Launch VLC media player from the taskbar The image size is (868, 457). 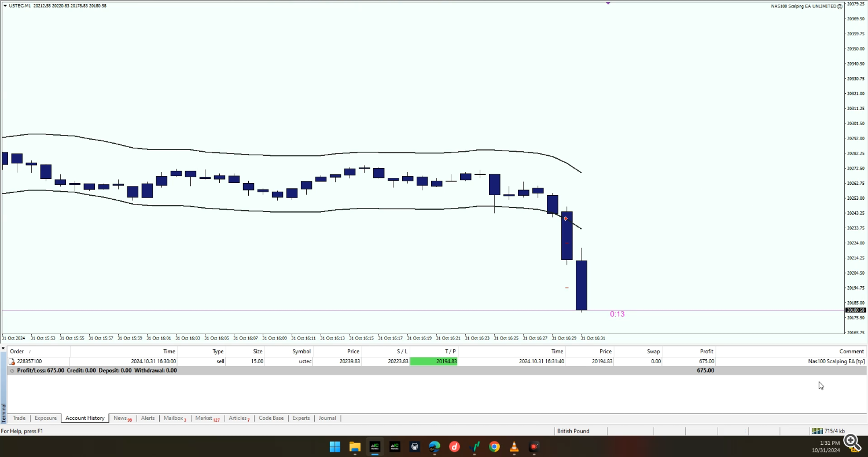(514, 447)
